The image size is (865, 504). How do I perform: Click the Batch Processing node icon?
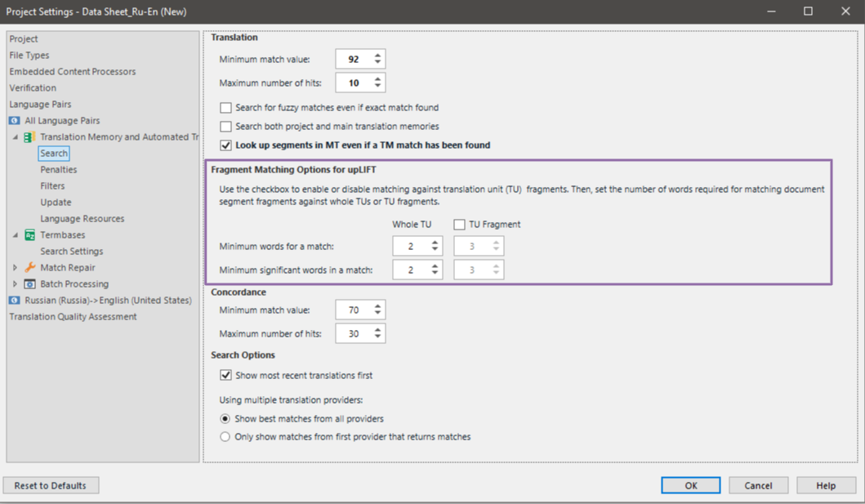29,284
